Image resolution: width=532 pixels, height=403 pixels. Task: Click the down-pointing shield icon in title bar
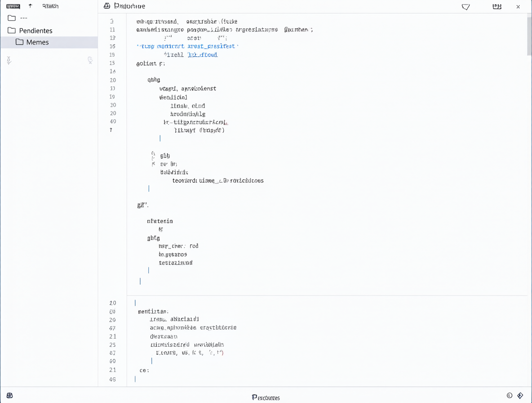[x=466, y=6]
